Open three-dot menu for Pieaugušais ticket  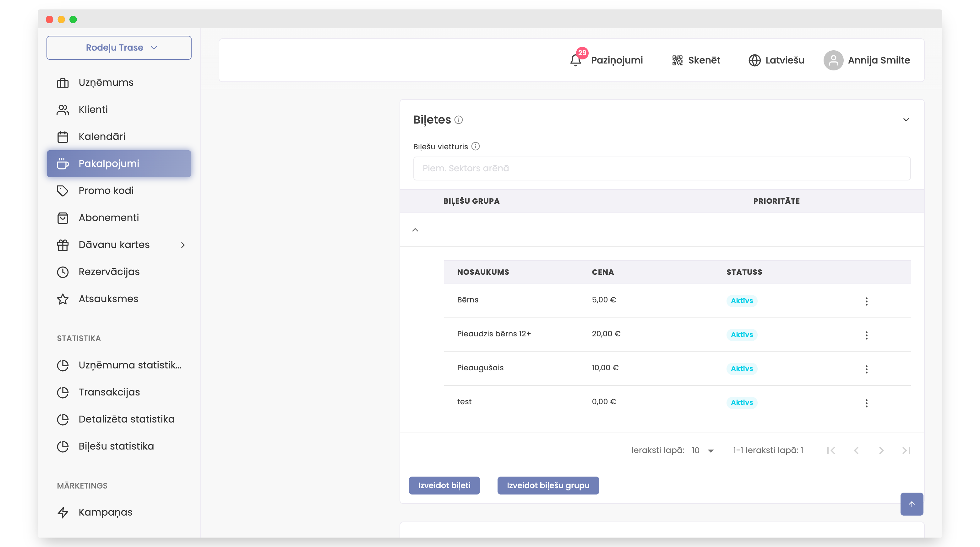pos(866,369)
